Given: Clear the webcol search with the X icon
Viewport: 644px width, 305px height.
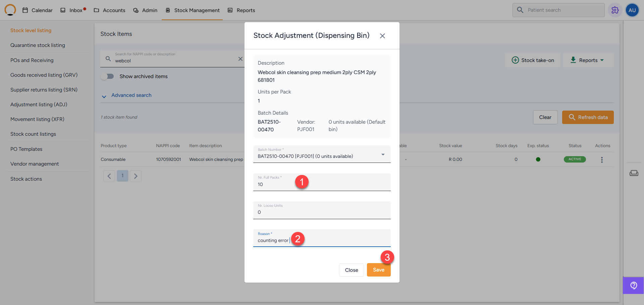Looking at the screenshot, I should coord(240,59).
